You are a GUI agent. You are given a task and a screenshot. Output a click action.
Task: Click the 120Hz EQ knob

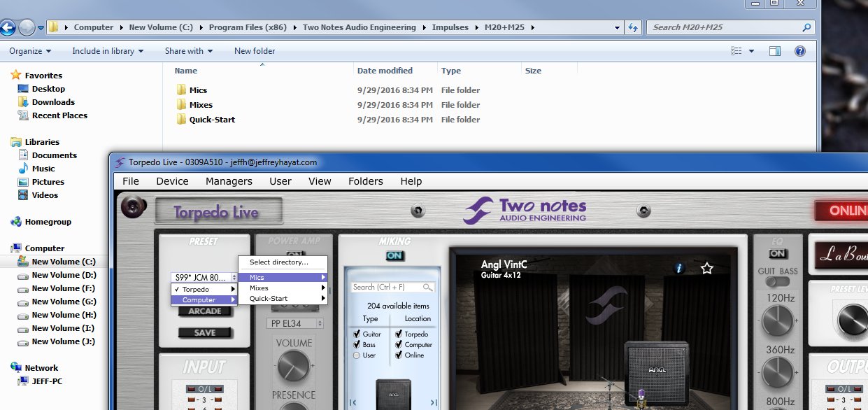tap(778, 321)
